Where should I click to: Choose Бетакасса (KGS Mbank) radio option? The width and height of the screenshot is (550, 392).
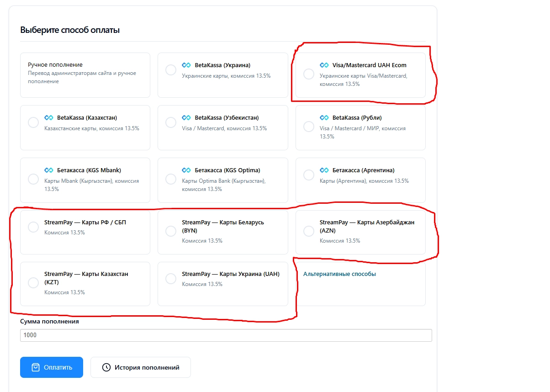tap(33, 179)
